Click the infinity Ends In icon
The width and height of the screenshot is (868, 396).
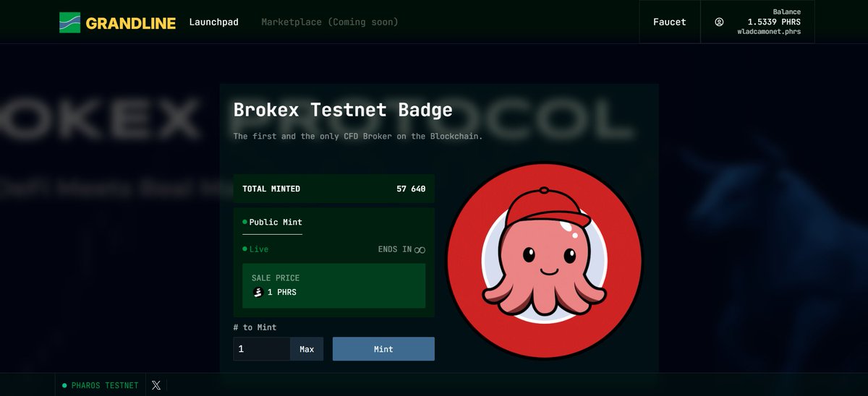[x=420, y=249]
